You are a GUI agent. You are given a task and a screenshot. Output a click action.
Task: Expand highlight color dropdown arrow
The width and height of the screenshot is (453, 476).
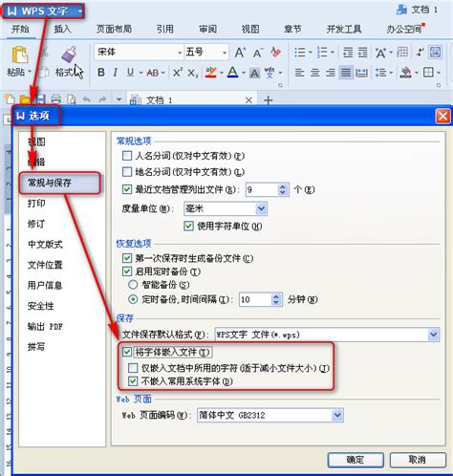tap(222, 73)
